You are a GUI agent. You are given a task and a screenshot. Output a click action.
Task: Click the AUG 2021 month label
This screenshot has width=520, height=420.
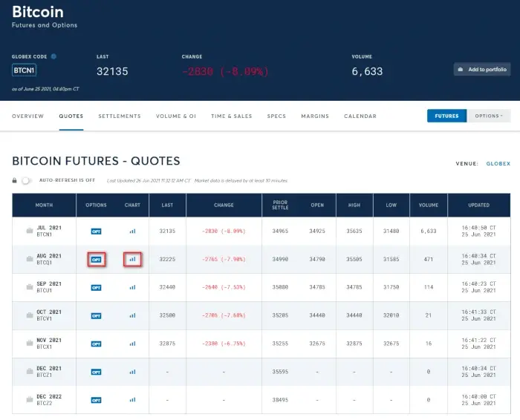click(49, 256)
